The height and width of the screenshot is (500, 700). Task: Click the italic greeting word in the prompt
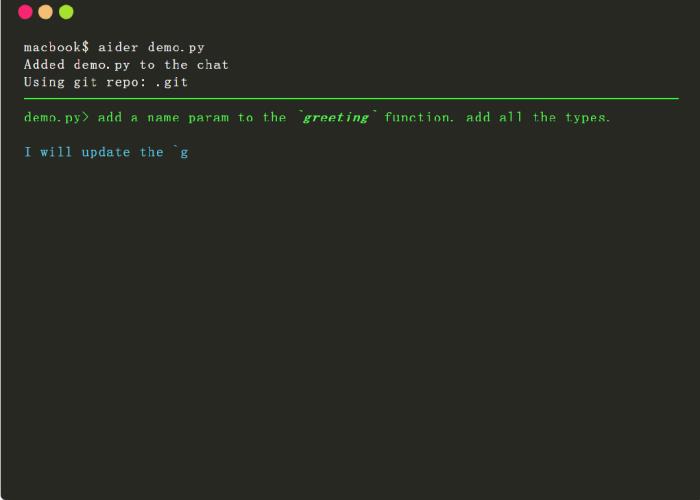pos(336,118)
